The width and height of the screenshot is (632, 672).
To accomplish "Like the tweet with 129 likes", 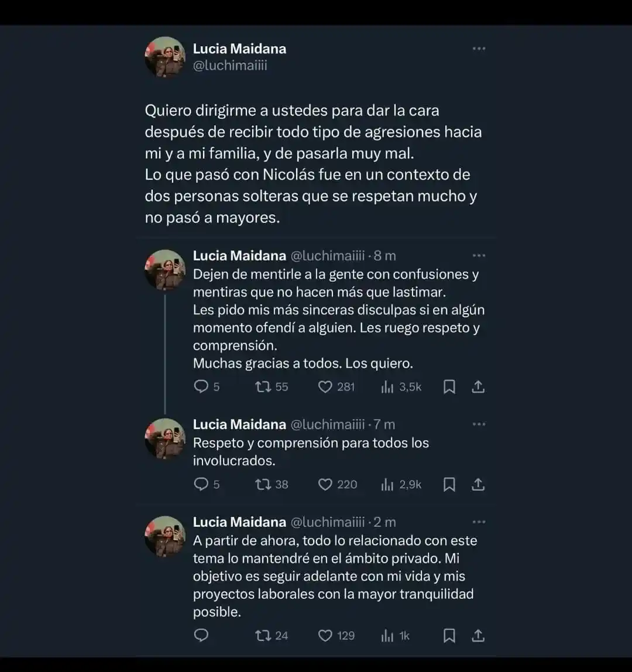I will [x=325, y=636].
